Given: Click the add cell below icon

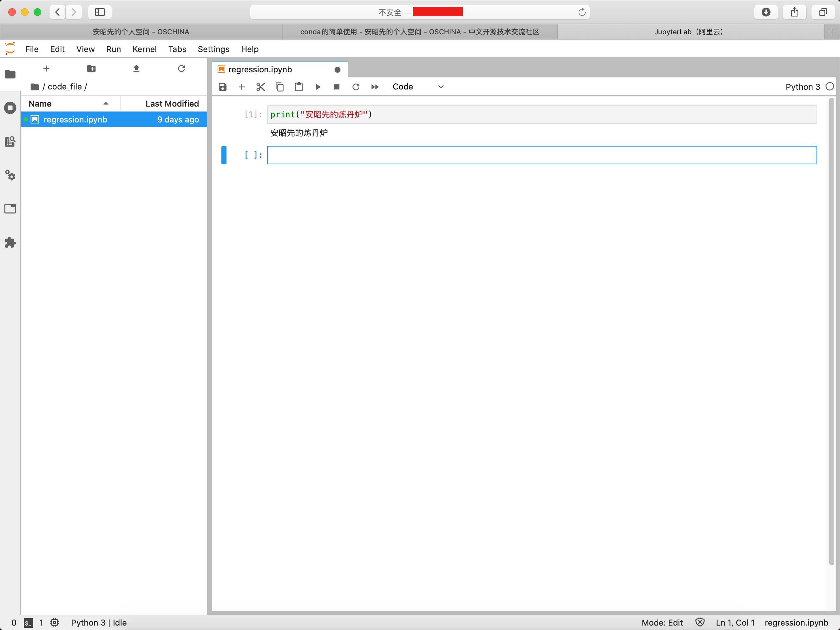Looking at the screenshot, I should (241, 87).
